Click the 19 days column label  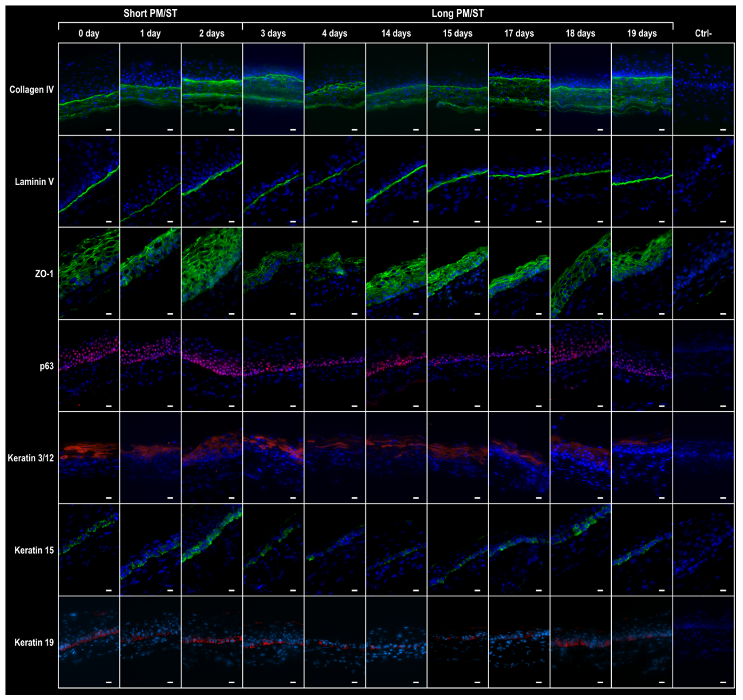click(642, 34)
